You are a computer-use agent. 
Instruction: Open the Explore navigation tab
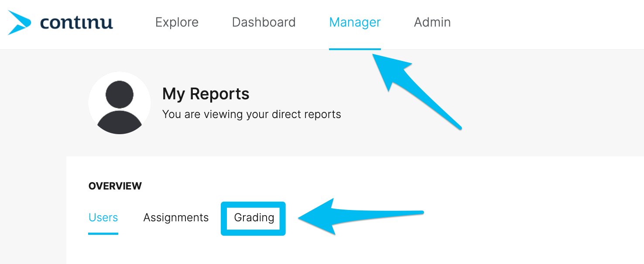pos(177,22)
